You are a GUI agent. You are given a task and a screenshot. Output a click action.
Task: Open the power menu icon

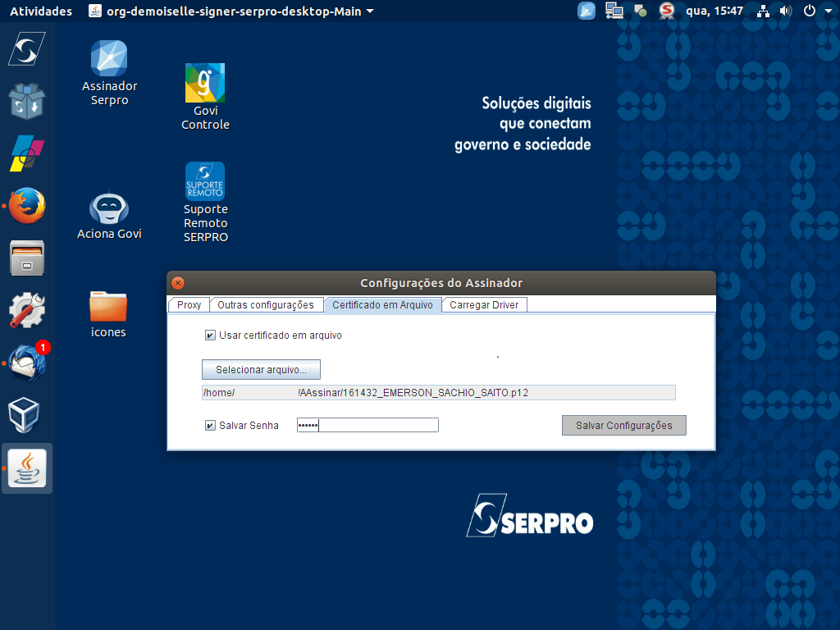[810, 11]
